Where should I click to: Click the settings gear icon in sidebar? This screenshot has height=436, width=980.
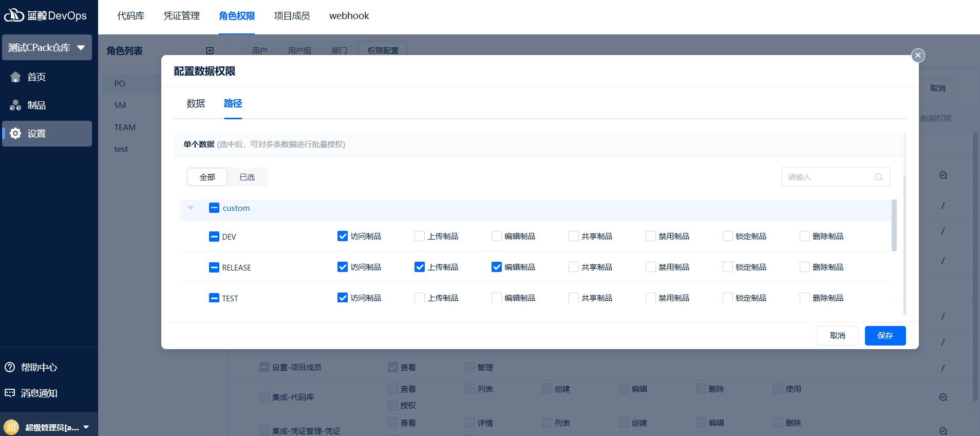(x=15, y=134)
